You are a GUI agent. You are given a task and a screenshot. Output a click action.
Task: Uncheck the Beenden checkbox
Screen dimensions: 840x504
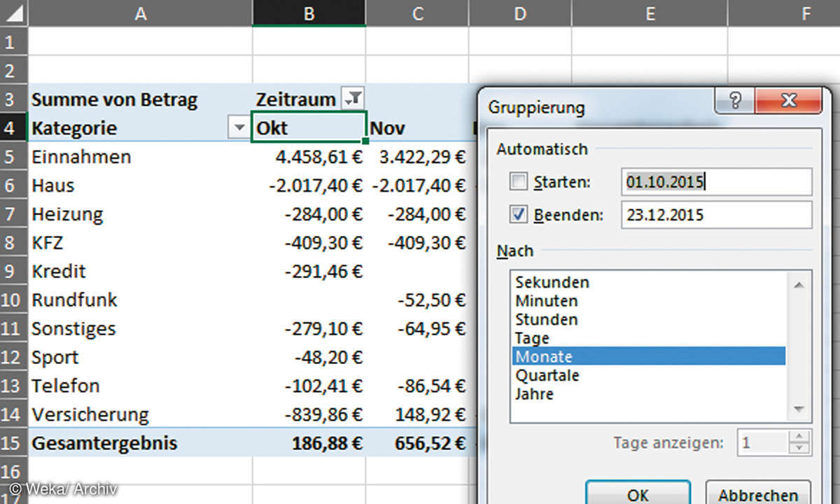518,215
